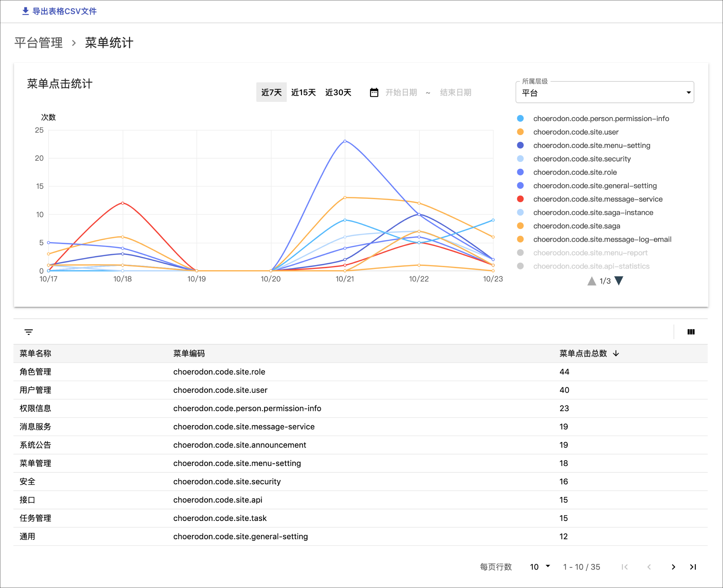723x588 pixels.
Task: Select the 近7天 range tab
Action: [x=271, y=92]
